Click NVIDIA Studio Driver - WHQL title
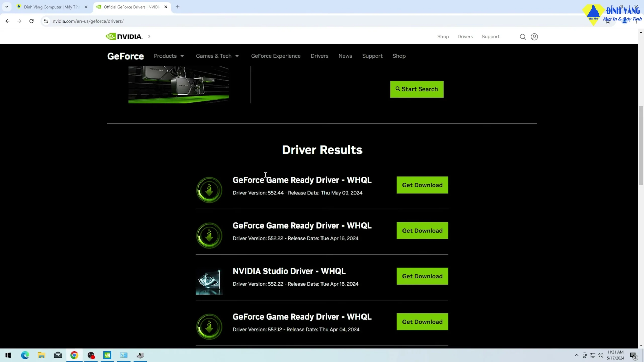The height and width of the screenshot is (362, 644). (x=289, y=271)
